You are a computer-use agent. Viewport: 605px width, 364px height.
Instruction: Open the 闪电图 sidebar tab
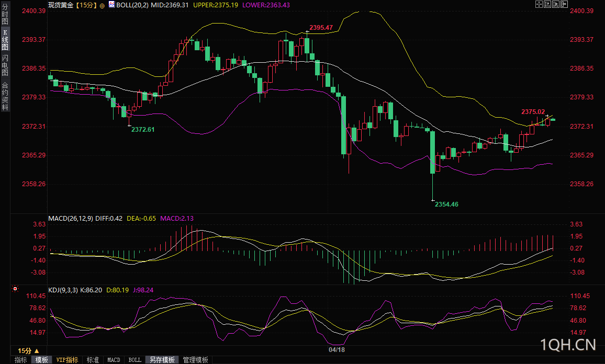[x=5, y=65]
